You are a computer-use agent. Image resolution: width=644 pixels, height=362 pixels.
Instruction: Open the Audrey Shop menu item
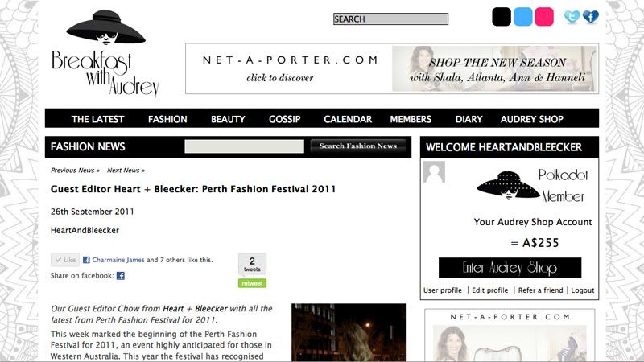click(x=531, y=119)
